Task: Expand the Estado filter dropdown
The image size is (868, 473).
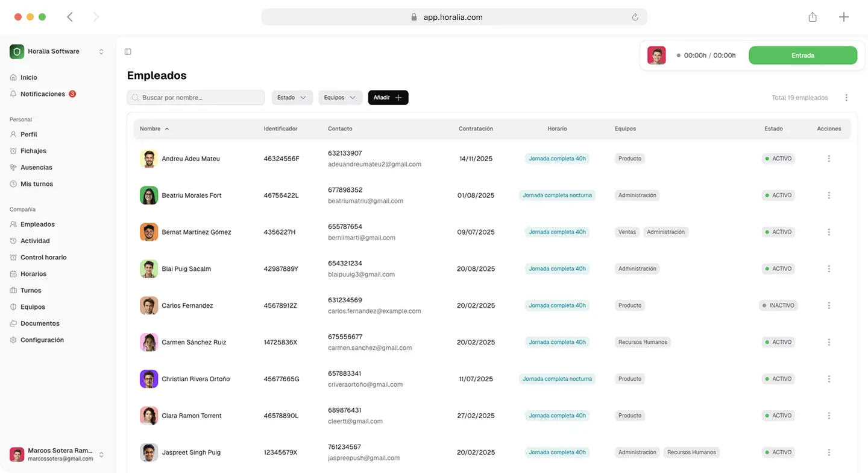Action: point(292,98)
